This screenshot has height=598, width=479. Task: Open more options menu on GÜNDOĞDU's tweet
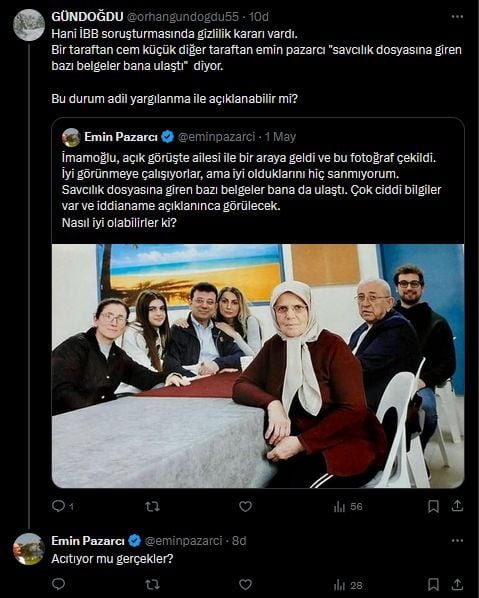pyautogui.click(x=457, y=17)
